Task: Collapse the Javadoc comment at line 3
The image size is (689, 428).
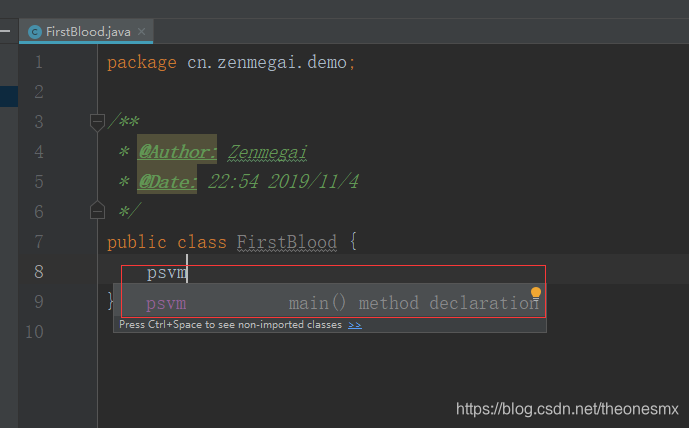Action: tap(97, 122)
